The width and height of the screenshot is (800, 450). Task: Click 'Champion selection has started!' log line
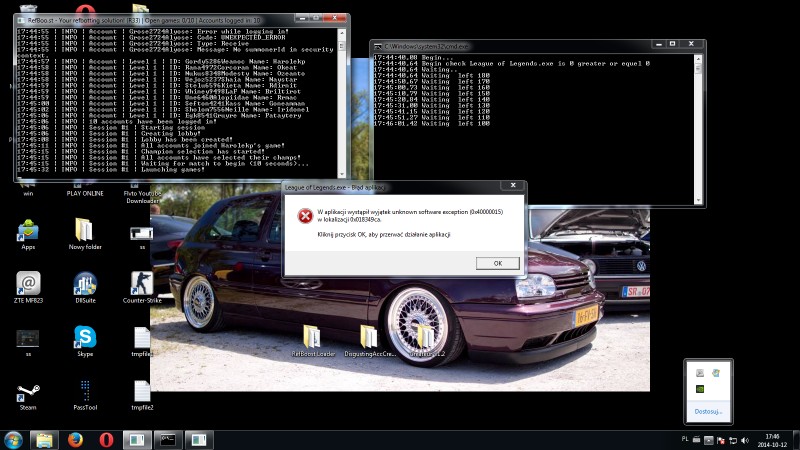pos(141,152)
